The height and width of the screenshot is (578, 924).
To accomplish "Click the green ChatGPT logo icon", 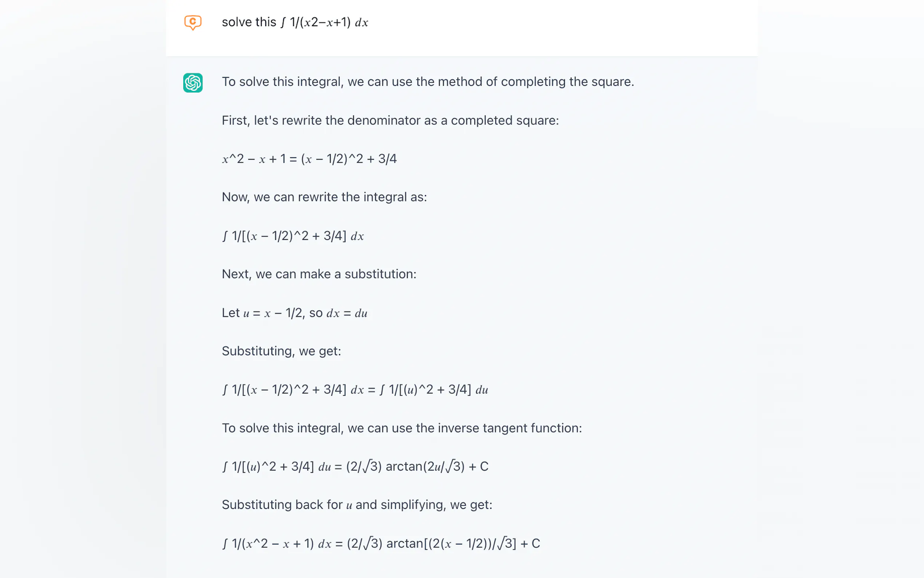I will click(193, 83).
